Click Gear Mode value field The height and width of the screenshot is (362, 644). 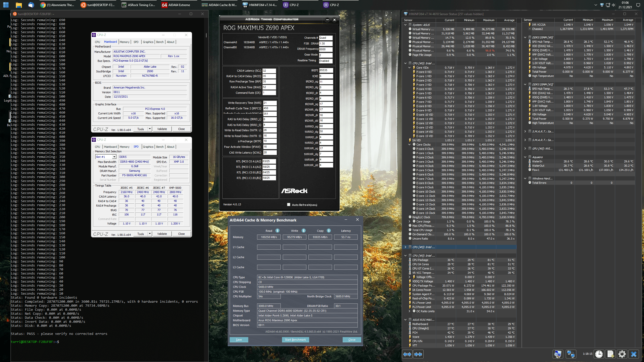pos(326,55)
